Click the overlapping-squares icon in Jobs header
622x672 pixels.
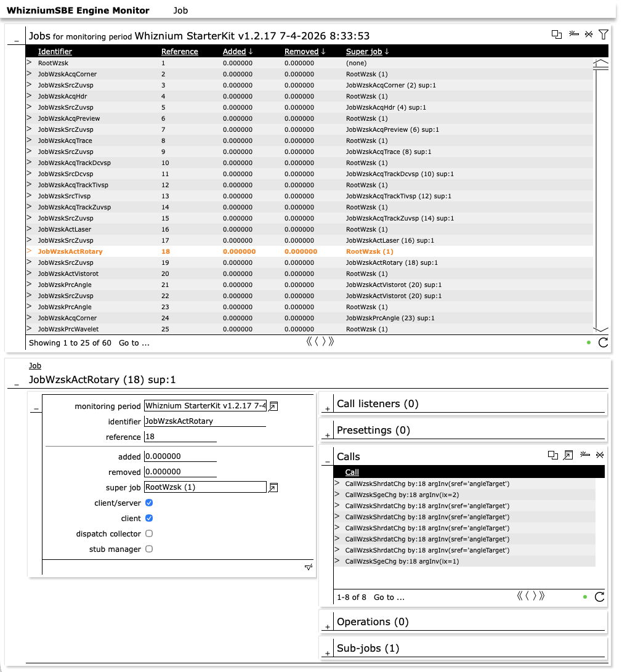(557, 34)
